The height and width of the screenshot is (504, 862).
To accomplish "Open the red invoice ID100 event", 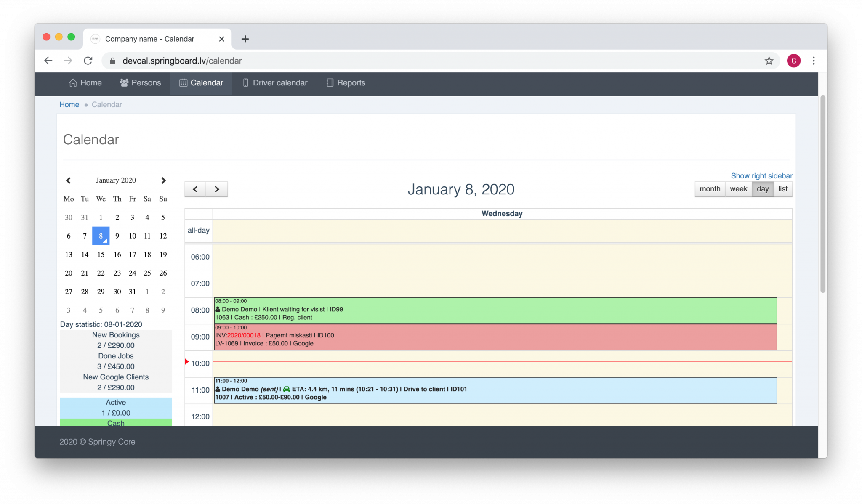I will tap(495, 337).
